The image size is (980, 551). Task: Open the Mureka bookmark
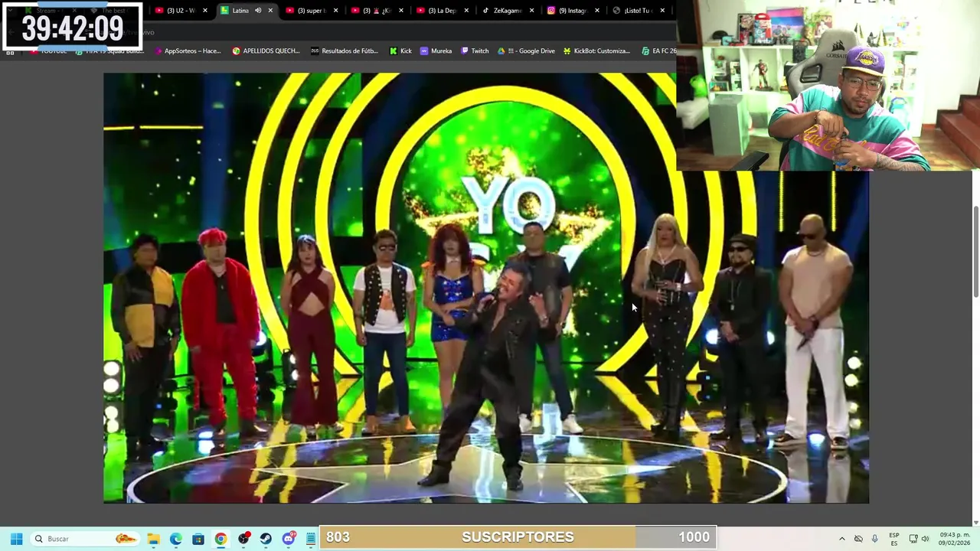[x=436, y=51]
